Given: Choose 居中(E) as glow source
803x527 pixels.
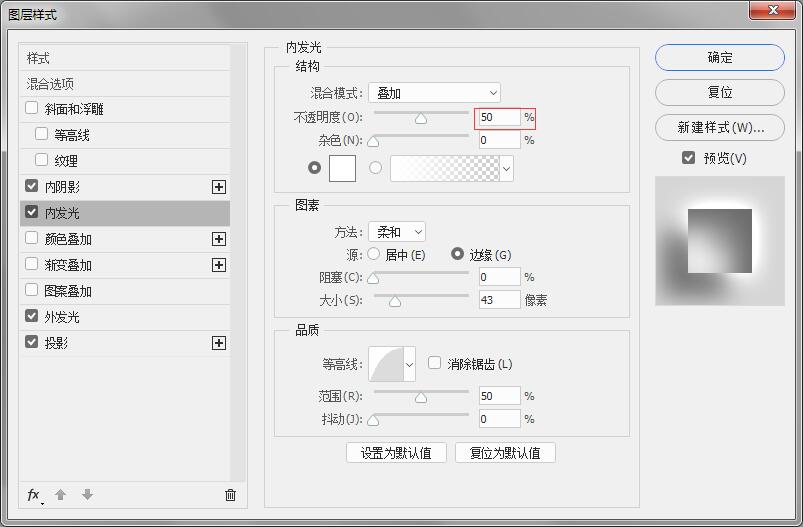Looking at the screenshot, I should point(374,254).
